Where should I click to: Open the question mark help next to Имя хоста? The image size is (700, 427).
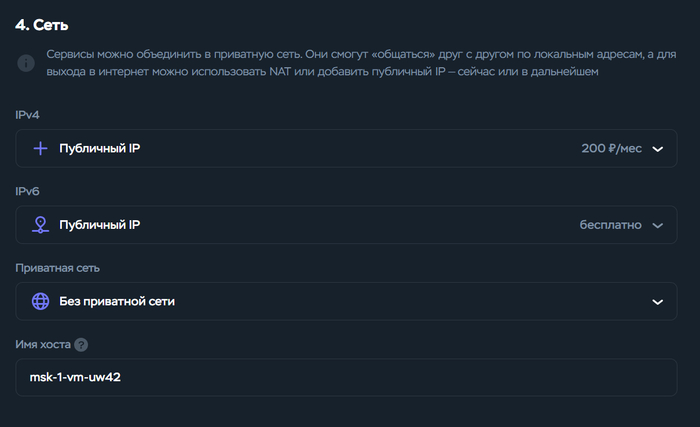click(81, 345)
